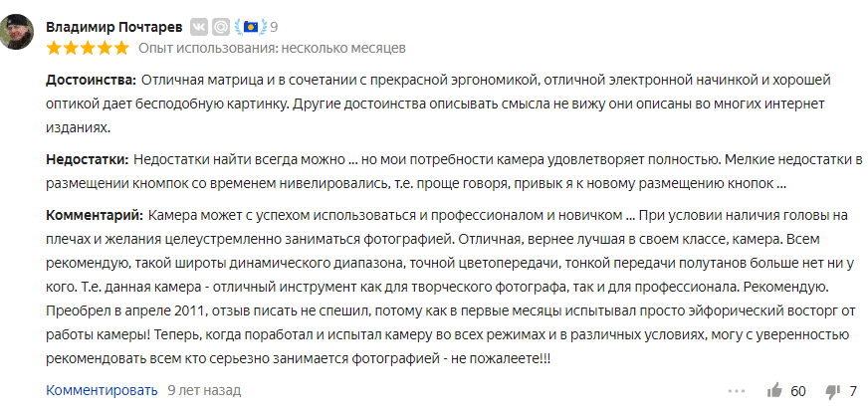Screen dimensions: 868x412
Task: Open the Владимир Почтарев profile name link
Action: coord(114,27)
